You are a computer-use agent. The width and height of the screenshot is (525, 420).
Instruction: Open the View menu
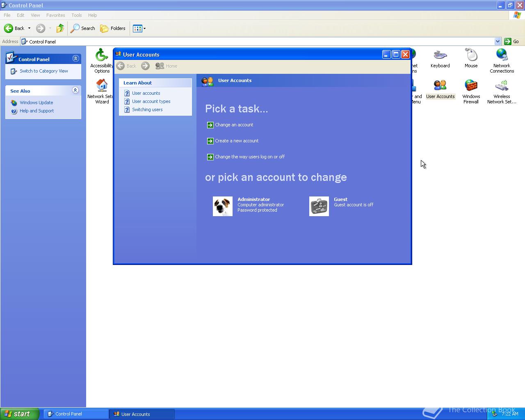tap(35, 15)
